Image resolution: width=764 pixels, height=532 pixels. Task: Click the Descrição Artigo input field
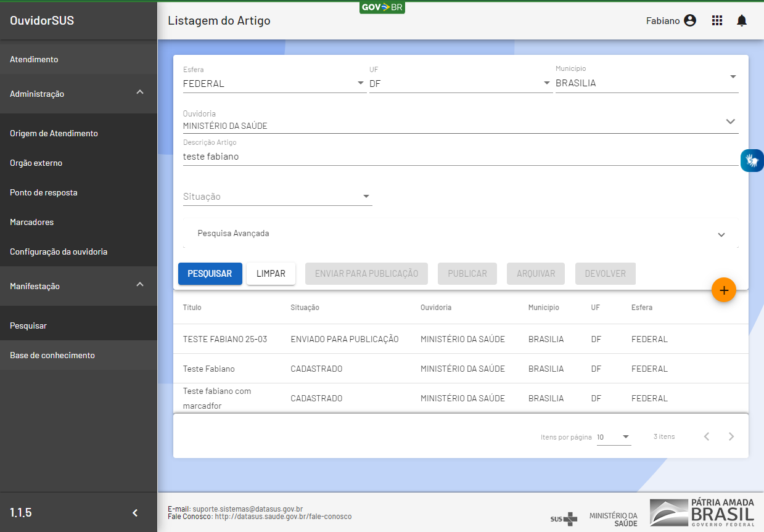pyautogui.click(x=460, y=157)
